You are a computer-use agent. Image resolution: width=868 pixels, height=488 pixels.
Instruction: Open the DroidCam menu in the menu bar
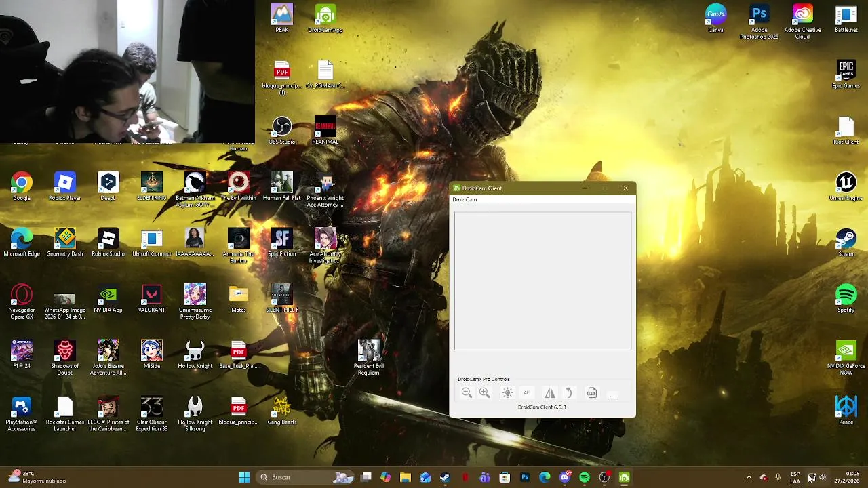pos(465,200)
